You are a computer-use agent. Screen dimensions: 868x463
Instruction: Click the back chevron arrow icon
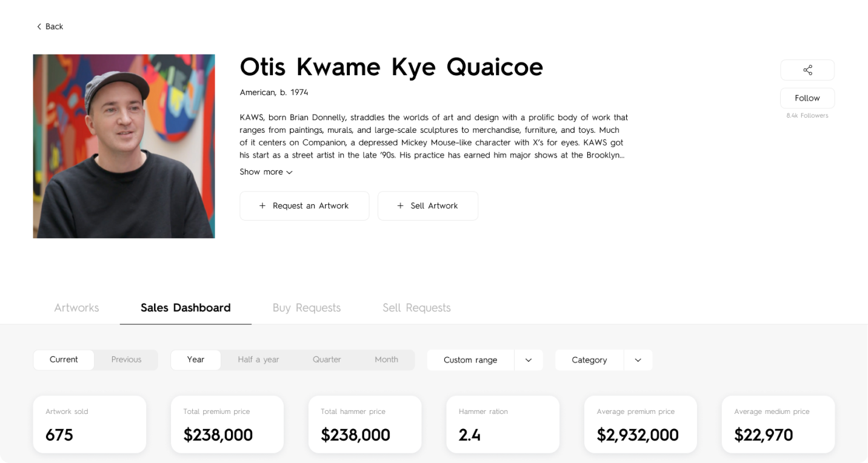pyautogui.click(x=39, y=27)
